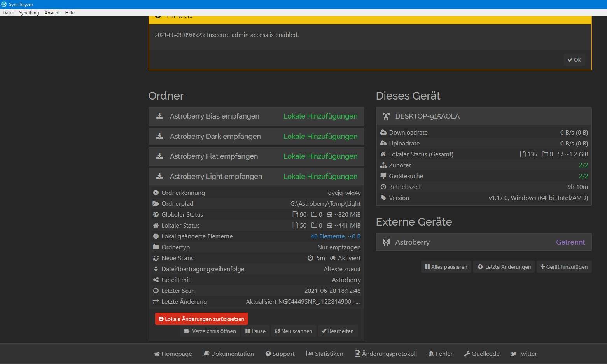Click Alles pausieren button
Image resolution: width=607 pixels, height=364 pixels.
click(446, 267)
